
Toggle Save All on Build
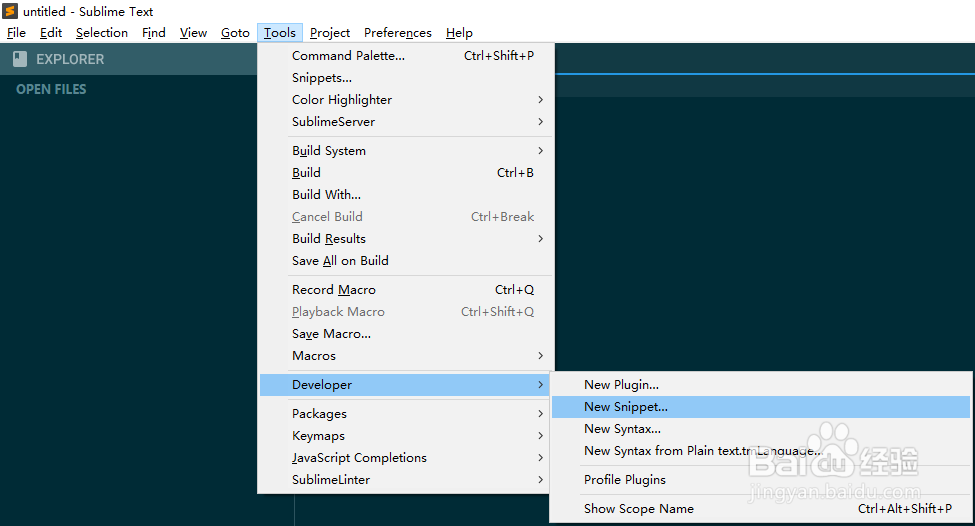pyautogui.click(x=405, y=261)
